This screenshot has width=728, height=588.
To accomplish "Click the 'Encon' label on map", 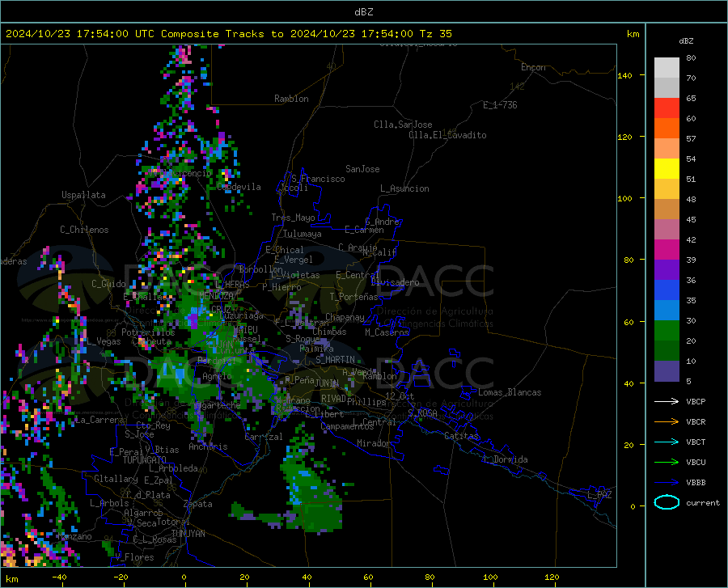I will click(533, 67).
